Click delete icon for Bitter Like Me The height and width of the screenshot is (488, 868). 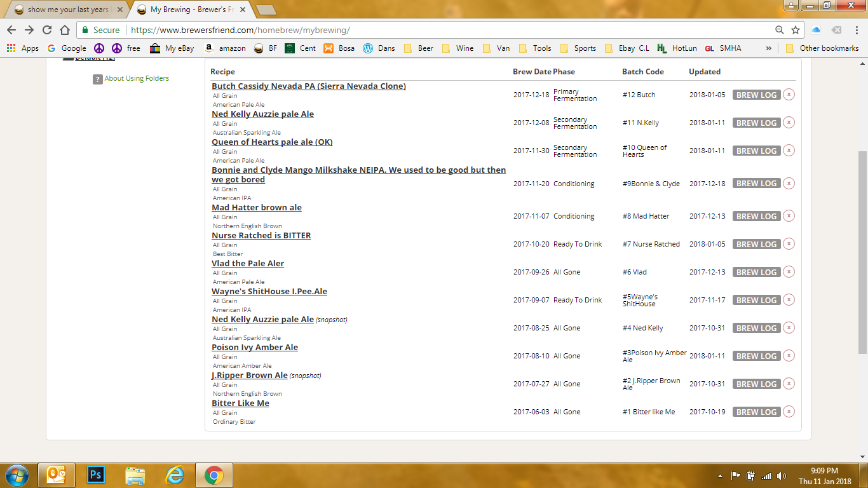pos(789,412)
